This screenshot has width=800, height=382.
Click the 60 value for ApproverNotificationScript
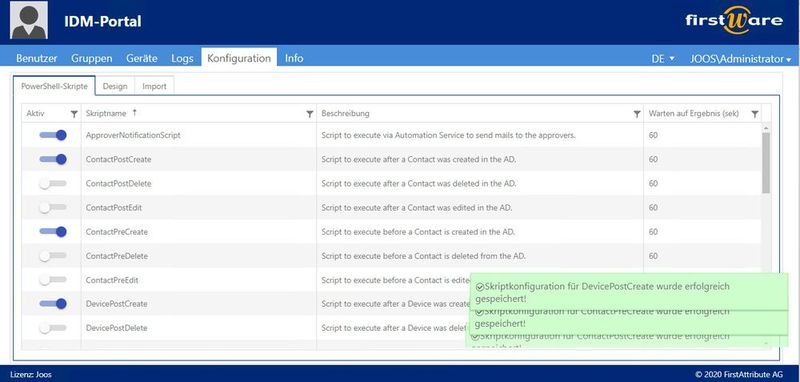tap(653, 135)
